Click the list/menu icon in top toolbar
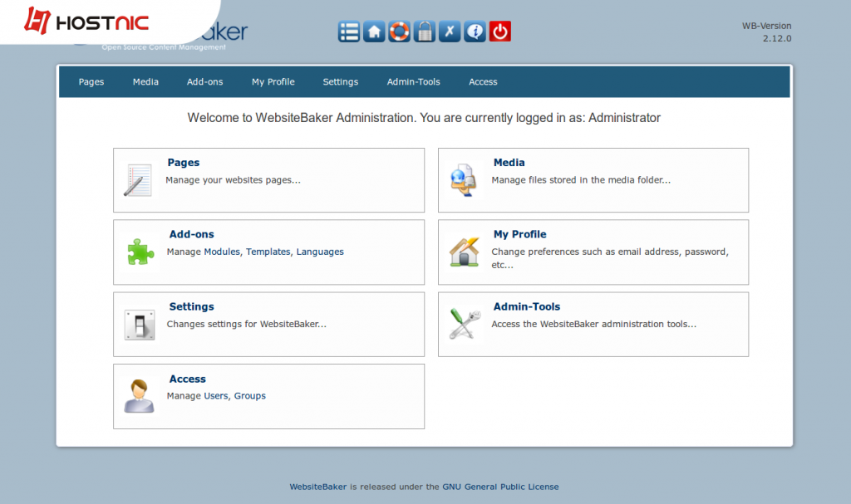The width and height of the screenshot is (851, 504). pos(348,32)
